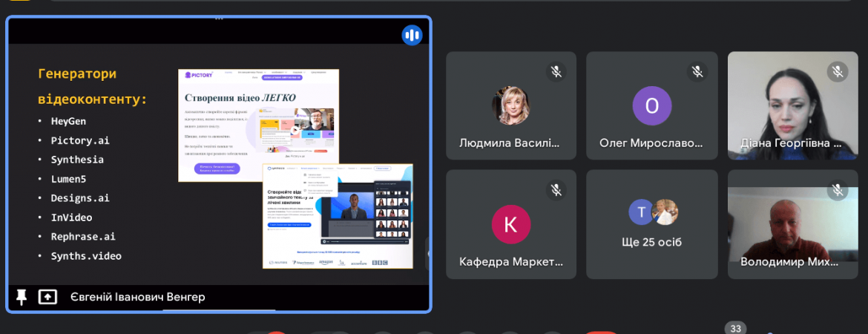Click muted microphone icon on Кафедра Маркет tile
Screen dimensions: 868x334
pos(556,190)
